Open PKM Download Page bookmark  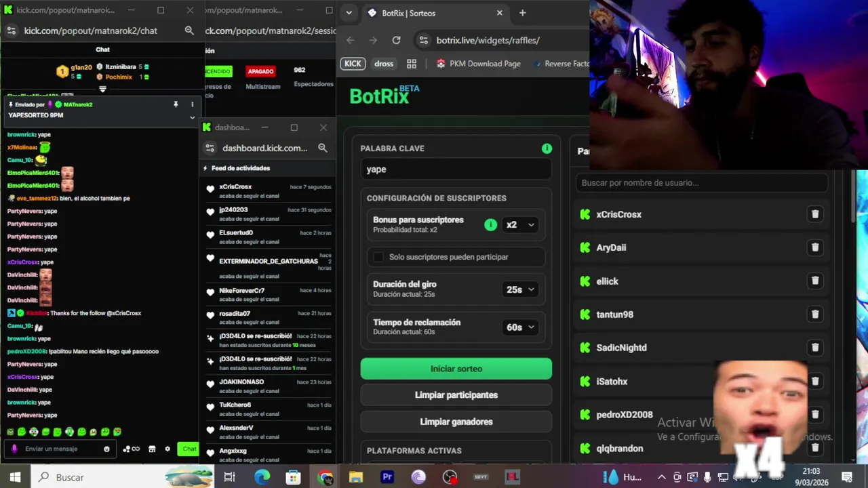click(478, 64)
